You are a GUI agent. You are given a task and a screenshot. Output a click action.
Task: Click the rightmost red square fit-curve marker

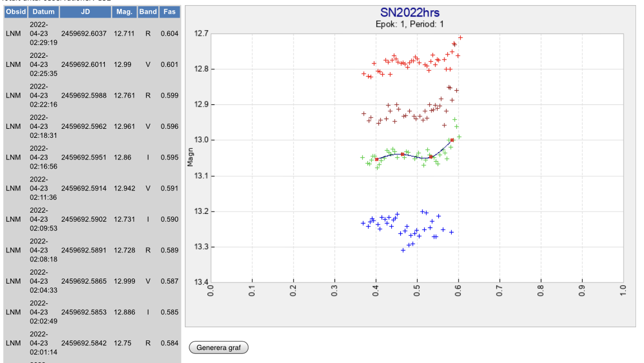point(452,140)
